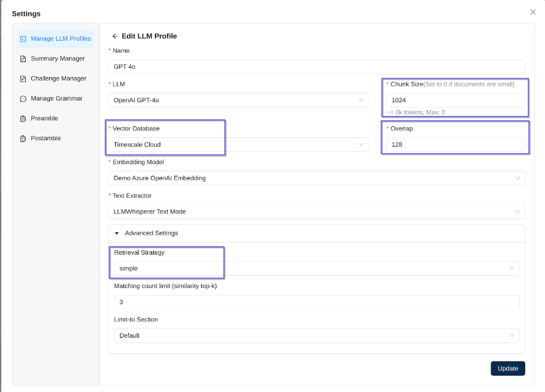Close the Settings dialog with X icon
Viewport: 545px width, 392px height.
coord(533,12)
